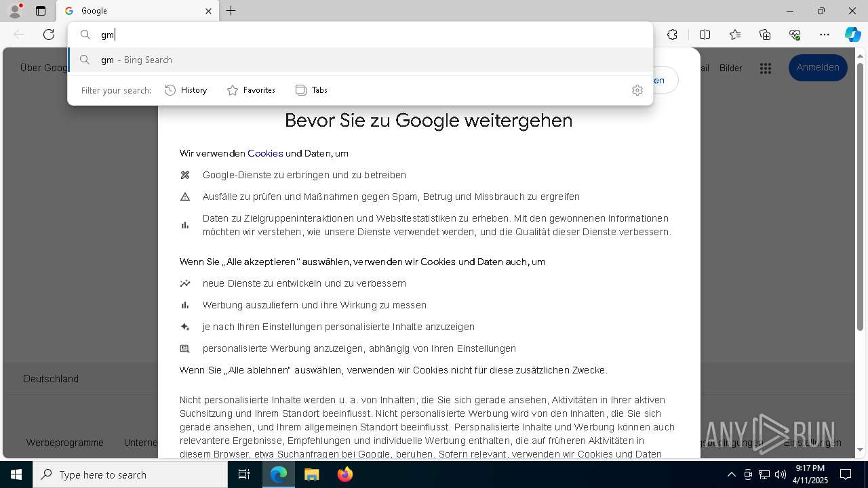Viewport: 868px width, 488px height.
Task: Filter search by Tabs
Action: (x=311, y=90)
